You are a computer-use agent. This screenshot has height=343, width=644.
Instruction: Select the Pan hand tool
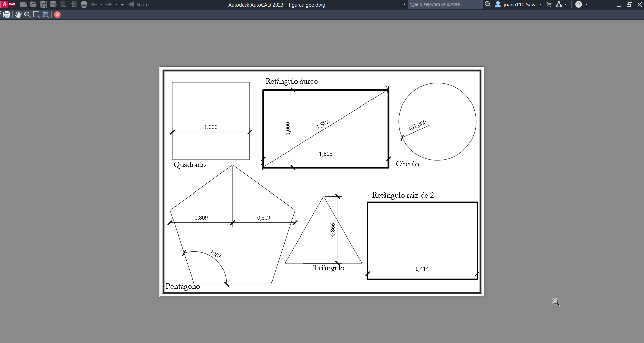pos(18,15)
